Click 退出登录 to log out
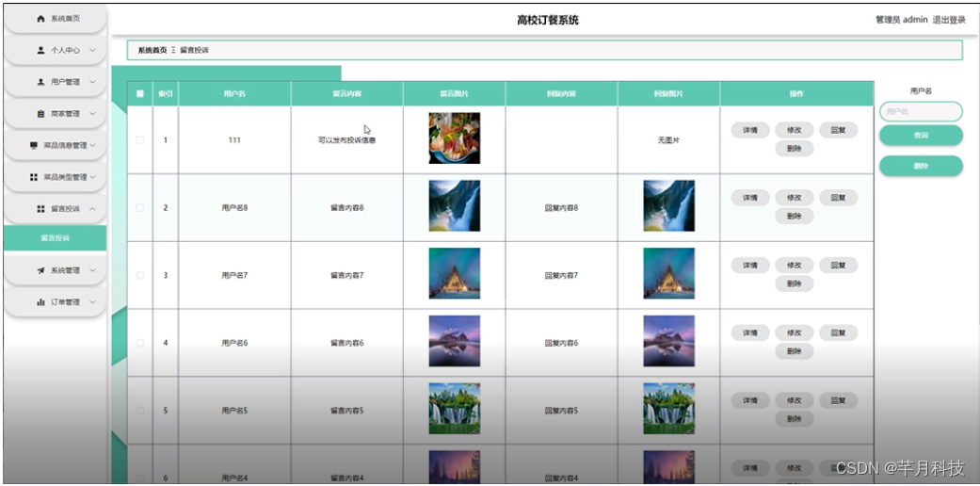Image resolution: width=980 pixels, height=486 pixels. click(x=949, y=20)
